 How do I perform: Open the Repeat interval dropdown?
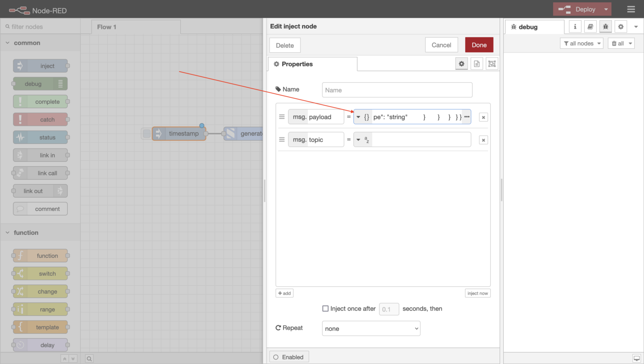(x=371, y=329)
